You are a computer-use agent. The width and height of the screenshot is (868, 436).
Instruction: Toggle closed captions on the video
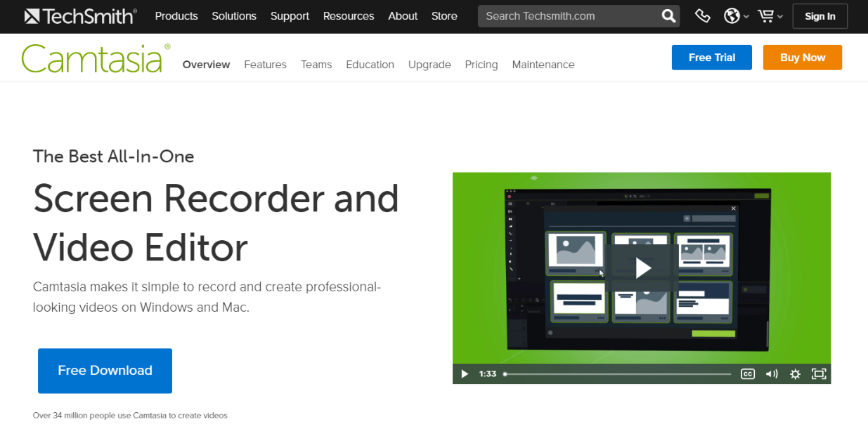pos(748,374)
